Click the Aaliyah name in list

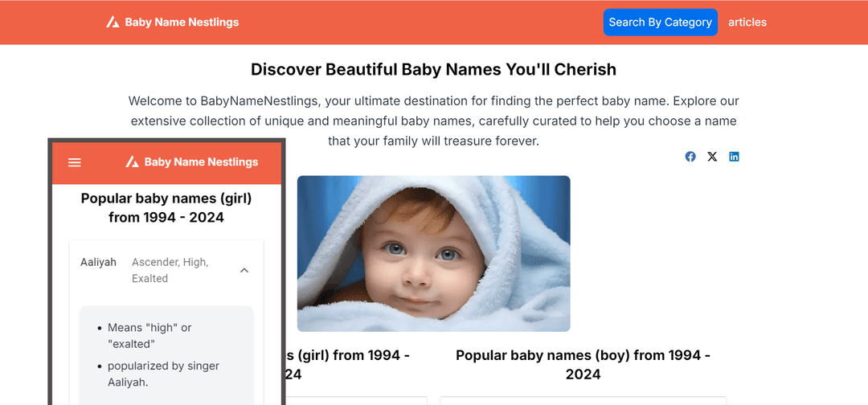[x=99, y=262]
